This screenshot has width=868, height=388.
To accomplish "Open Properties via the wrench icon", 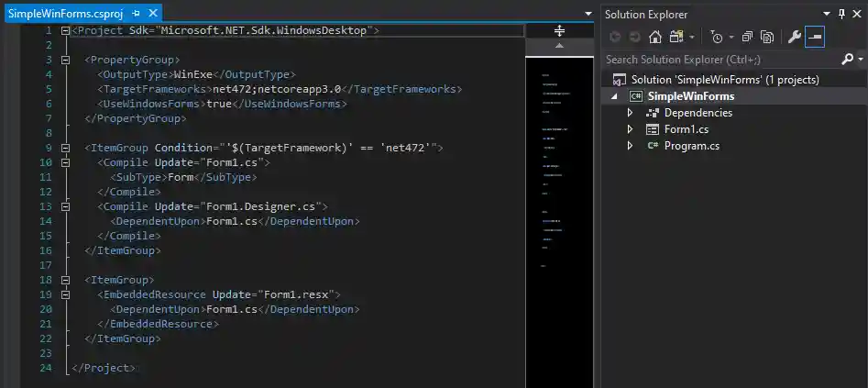I will pos(794,38).
